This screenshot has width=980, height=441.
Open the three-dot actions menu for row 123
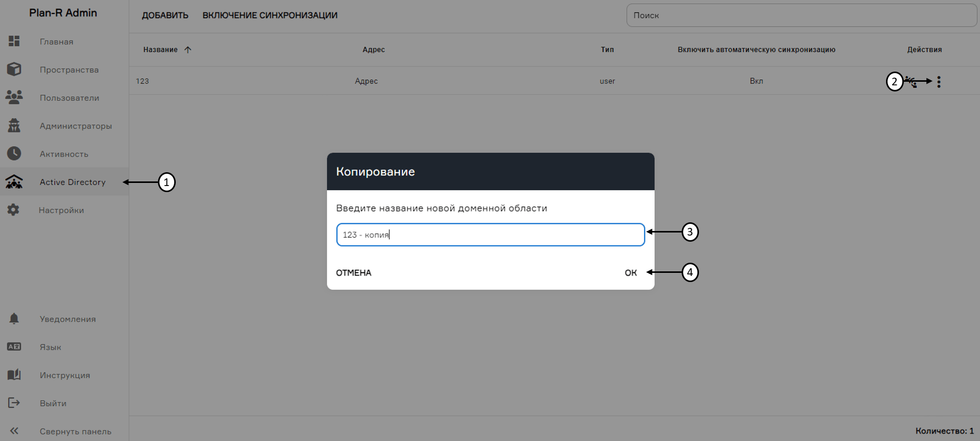[x=939, y=82]
